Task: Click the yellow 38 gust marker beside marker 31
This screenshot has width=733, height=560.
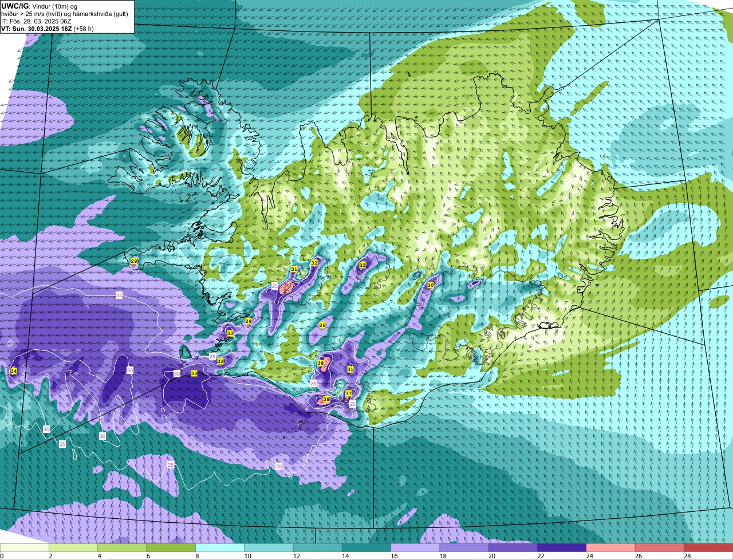Action: click(321, 363)
